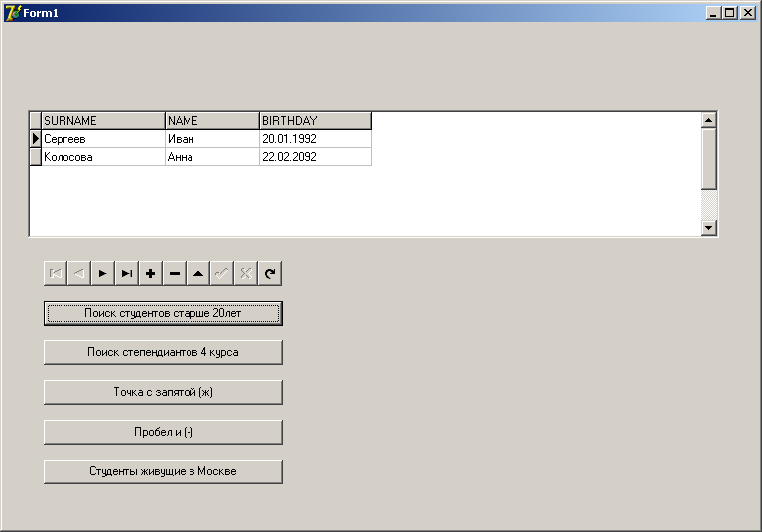Minimize the Form1 window
Screen dimensions: 762x532
coord(713,13)
